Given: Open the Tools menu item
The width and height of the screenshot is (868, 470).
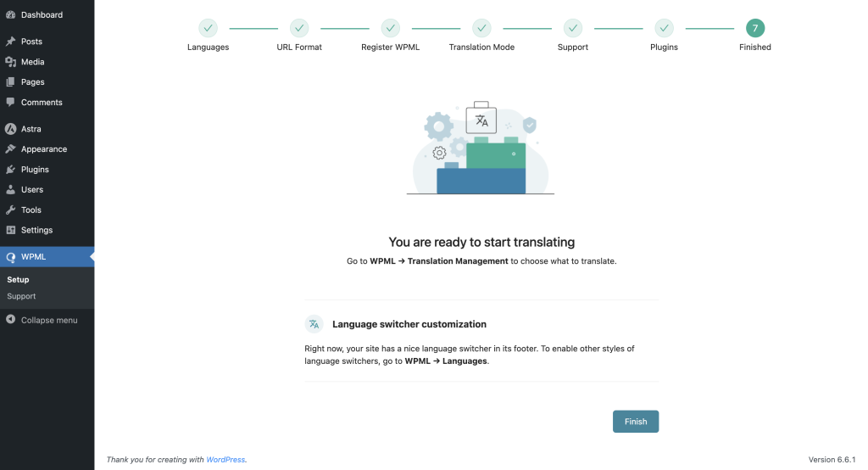Looking at the screenshot, I should (x=47, y=210).
